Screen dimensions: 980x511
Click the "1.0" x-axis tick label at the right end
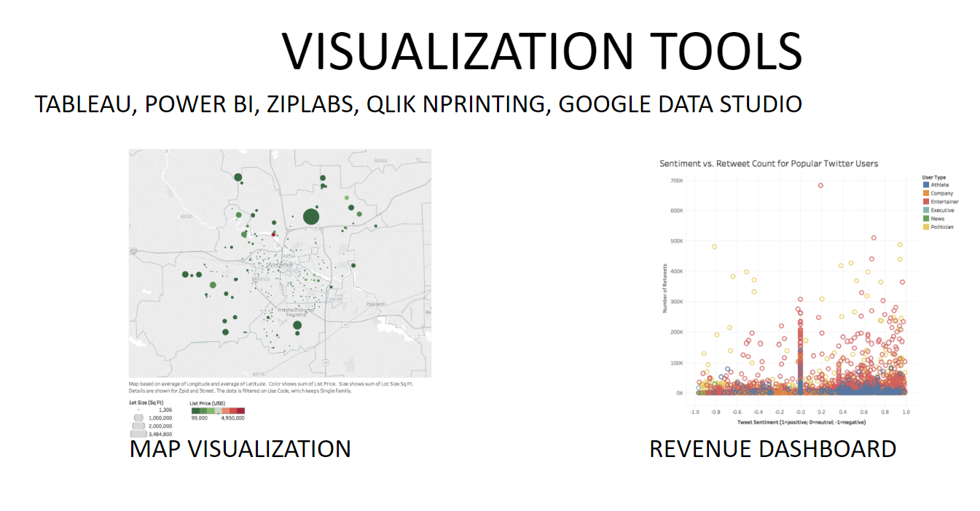pyautogui.click(x=906, y=412)
